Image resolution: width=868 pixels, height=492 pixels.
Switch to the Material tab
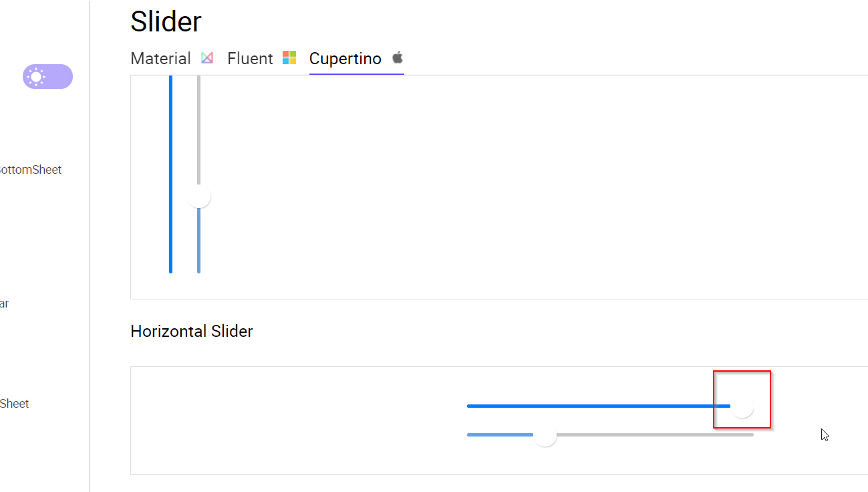160,58
